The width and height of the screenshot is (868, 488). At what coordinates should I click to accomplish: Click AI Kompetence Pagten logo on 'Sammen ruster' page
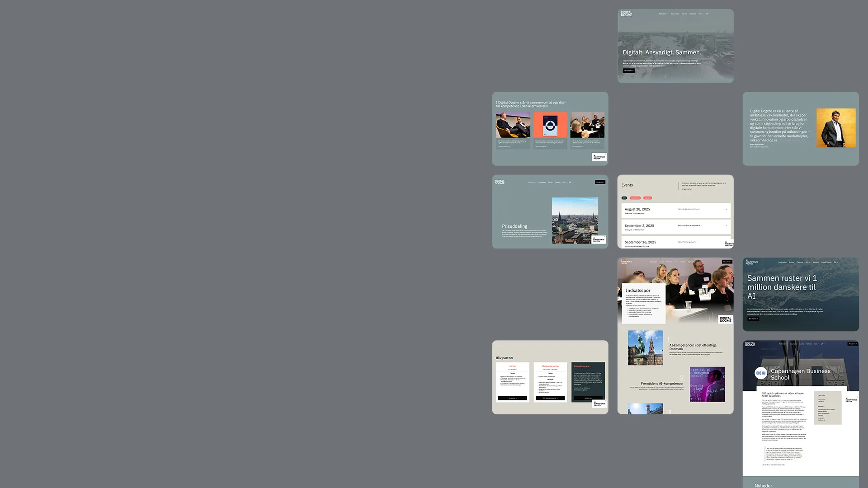coord(752,262)
